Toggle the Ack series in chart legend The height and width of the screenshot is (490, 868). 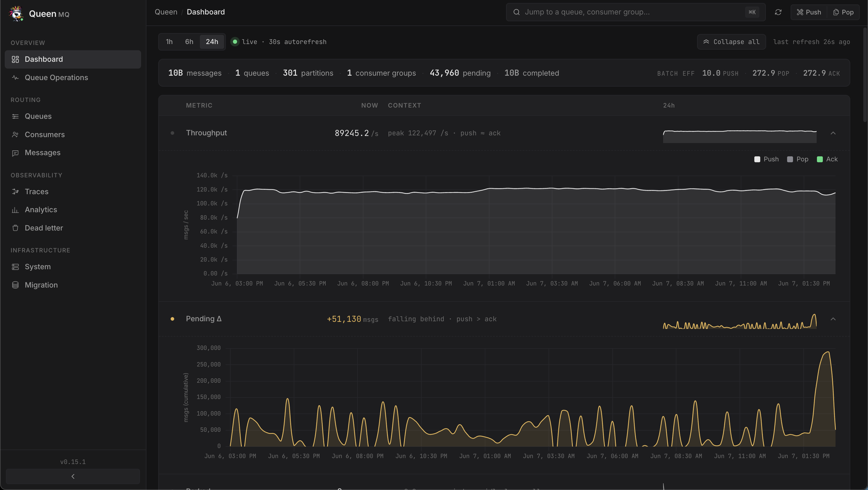pyautogui.click(x=827, y=159)
